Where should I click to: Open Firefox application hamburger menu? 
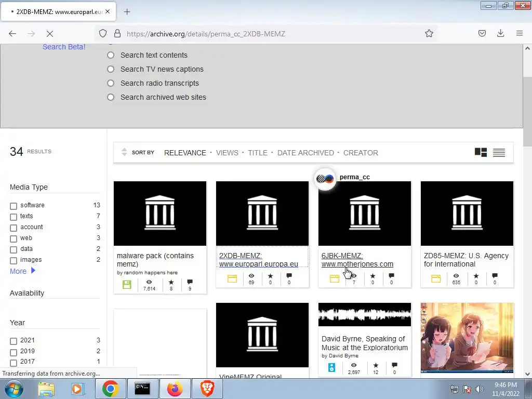[520, 34]
